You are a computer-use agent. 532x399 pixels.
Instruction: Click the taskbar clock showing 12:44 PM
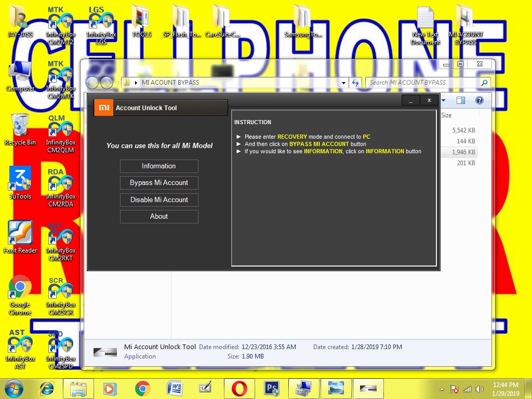coord(506,389)
